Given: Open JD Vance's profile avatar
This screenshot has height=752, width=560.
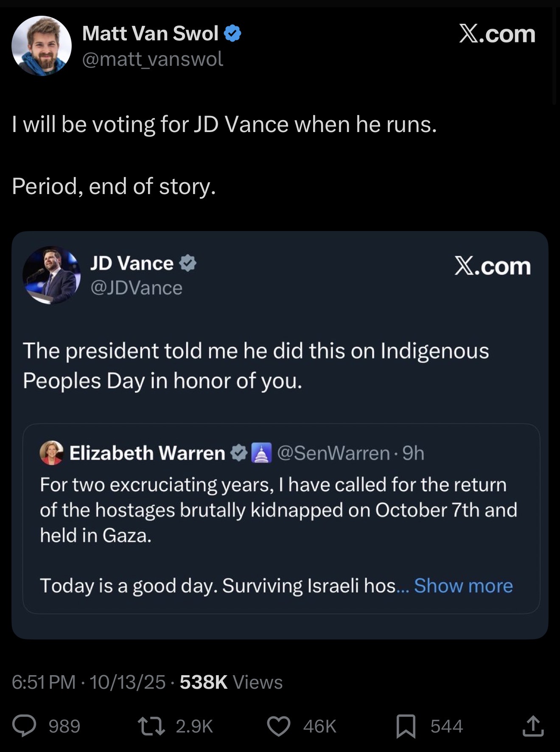Looking at the screenshot, I should pyautogui.click(x=52, y=275).
